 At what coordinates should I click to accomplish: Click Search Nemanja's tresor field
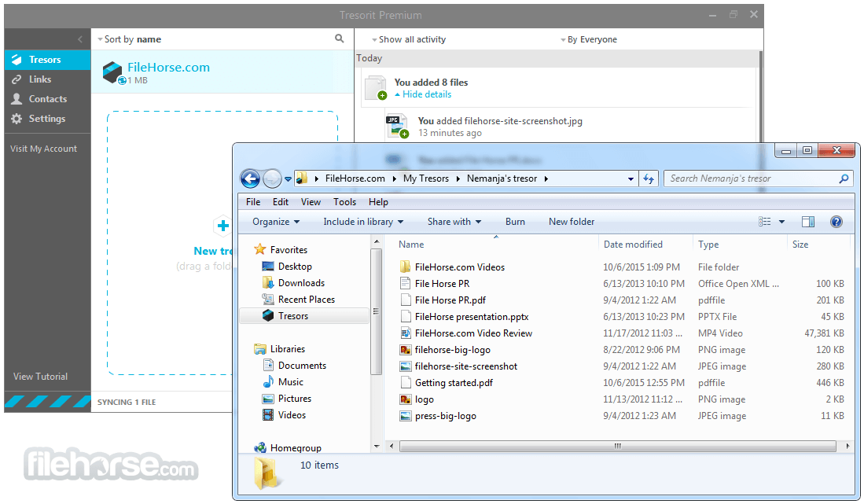coord(758,178)
